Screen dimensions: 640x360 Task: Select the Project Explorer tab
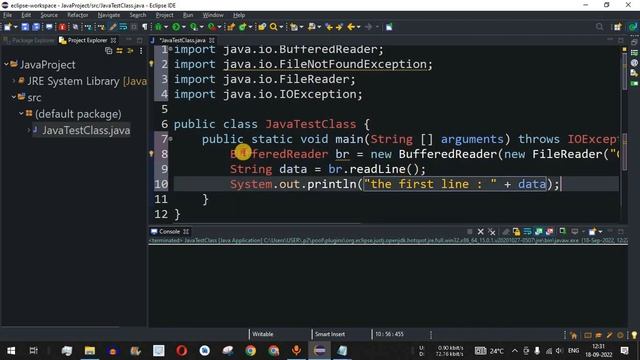pyautogui.click(x=87, y=40)
